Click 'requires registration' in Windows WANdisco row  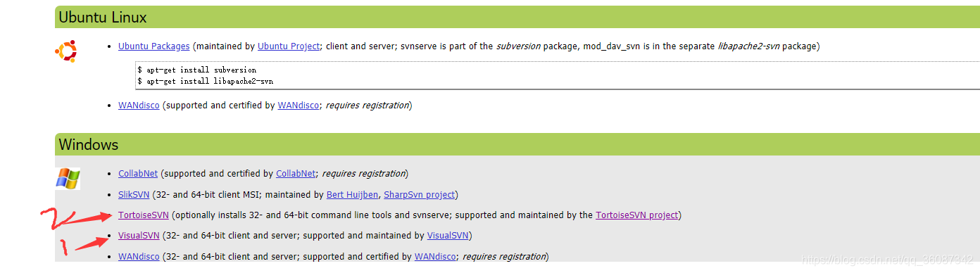pos(503,257)
